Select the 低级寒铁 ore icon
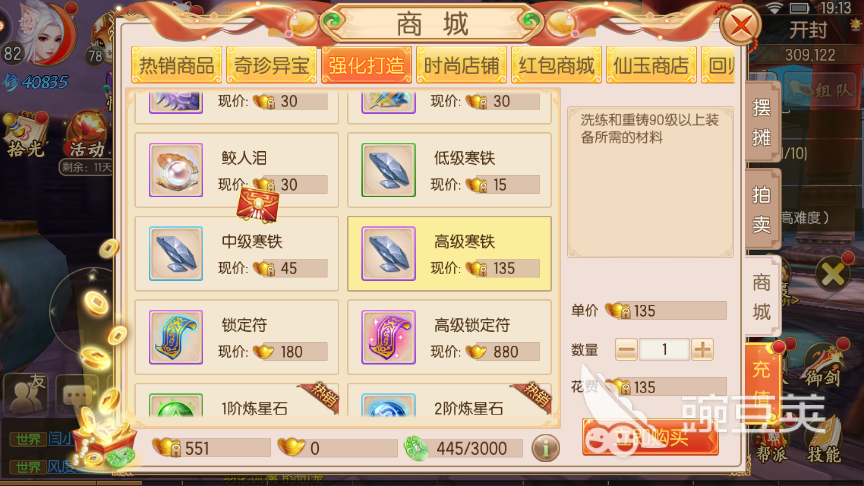 pos(388,170)
